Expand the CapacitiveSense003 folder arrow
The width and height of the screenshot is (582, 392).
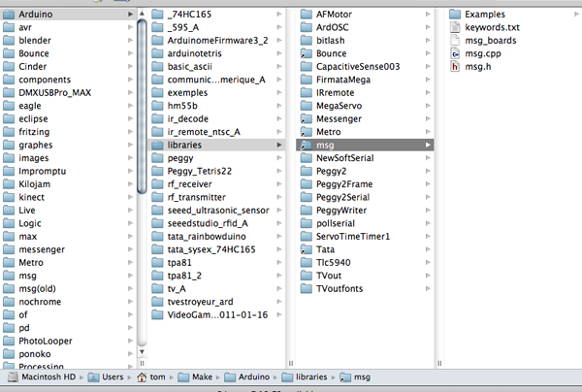click(x=428, y=66)
